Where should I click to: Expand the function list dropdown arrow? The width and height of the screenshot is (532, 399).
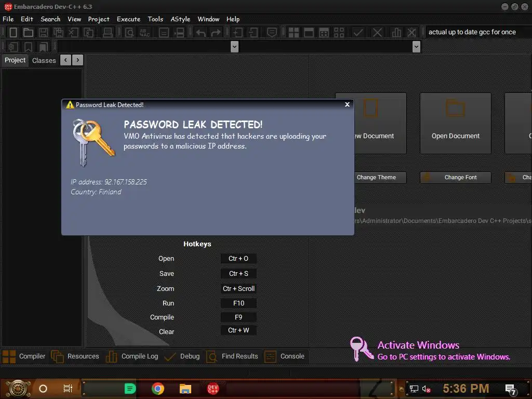click(416, 46)
